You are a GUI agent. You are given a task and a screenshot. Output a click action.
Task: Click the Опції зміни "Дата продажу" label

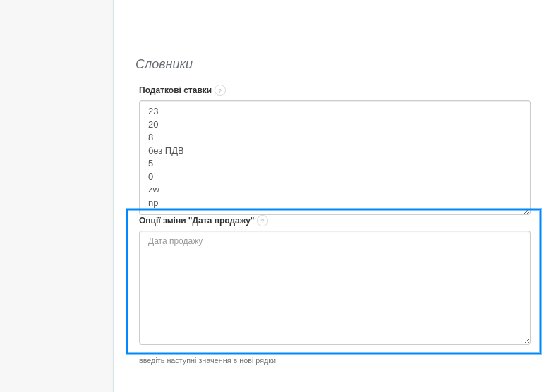pyautogui.click(x=196, y=221)
